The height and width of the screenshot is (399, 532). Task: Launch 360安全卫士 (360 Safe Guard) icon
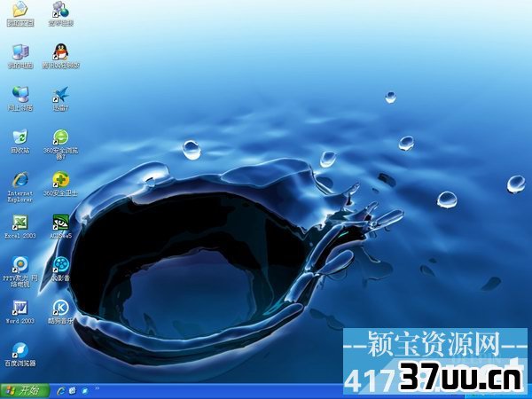pyautogui.click(x=60, y=179)
